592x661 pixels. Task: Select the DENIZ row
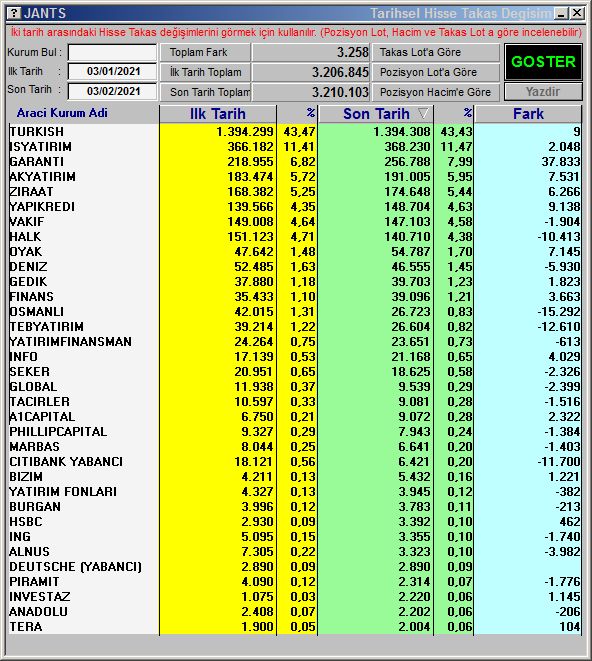tap(295, 267)
